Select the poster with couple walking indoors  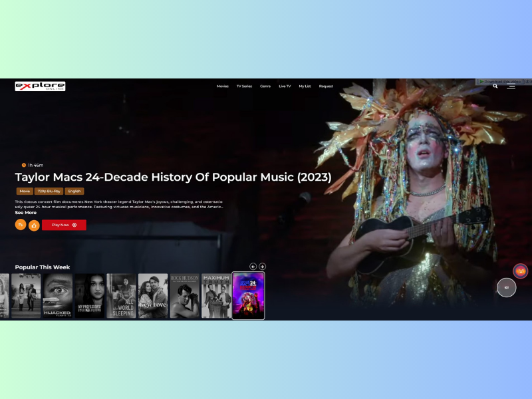click(26, 296)
